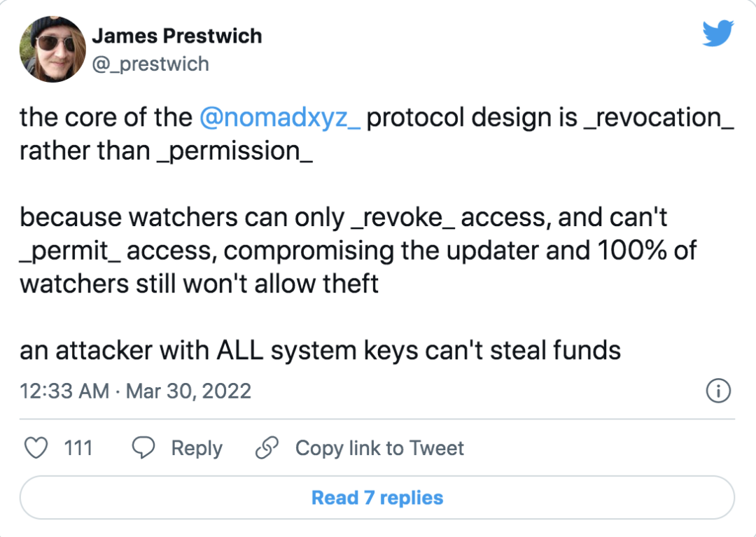Choose Copy link to Tweet
This screenshot has height=537, width=756.
(x=379, y=448)
